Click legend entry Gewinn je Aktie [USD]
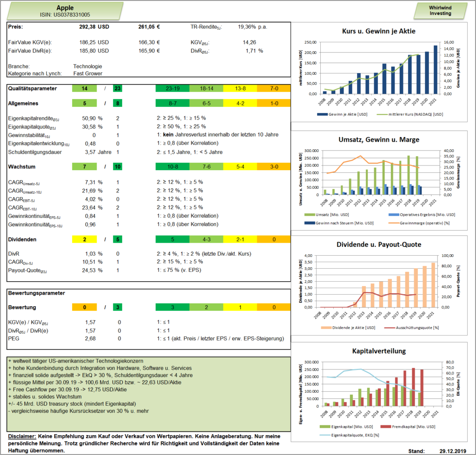 pyautogui.click(x=342, y=114)
